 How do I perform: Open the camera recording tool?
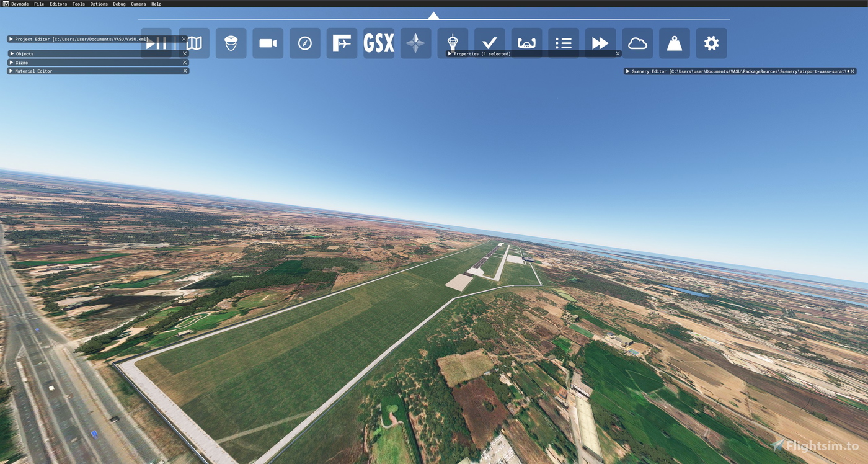(x=268, y=43)
